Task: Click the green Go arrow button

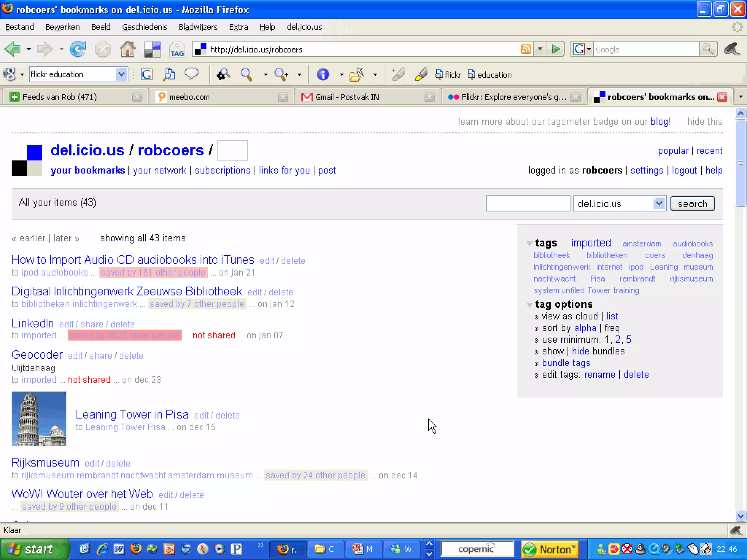Action: point(556,49)
